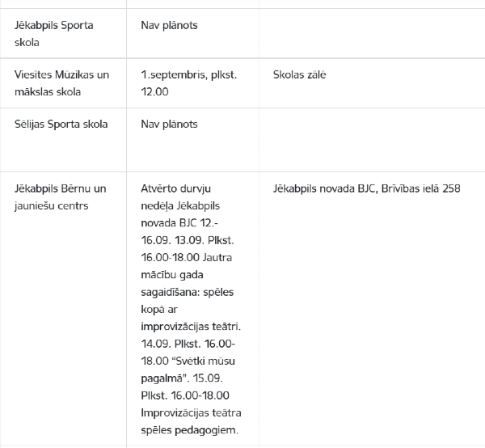This screenshot has width=485, height=448.
Task: Select the 'Jēkabpils Sporta skola' cell
Action: [63, 33]
